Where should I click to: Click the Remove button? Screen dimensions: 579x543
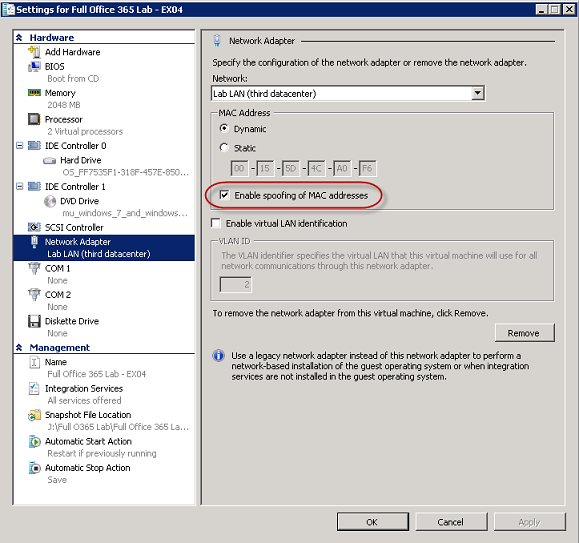click(524, 333)
